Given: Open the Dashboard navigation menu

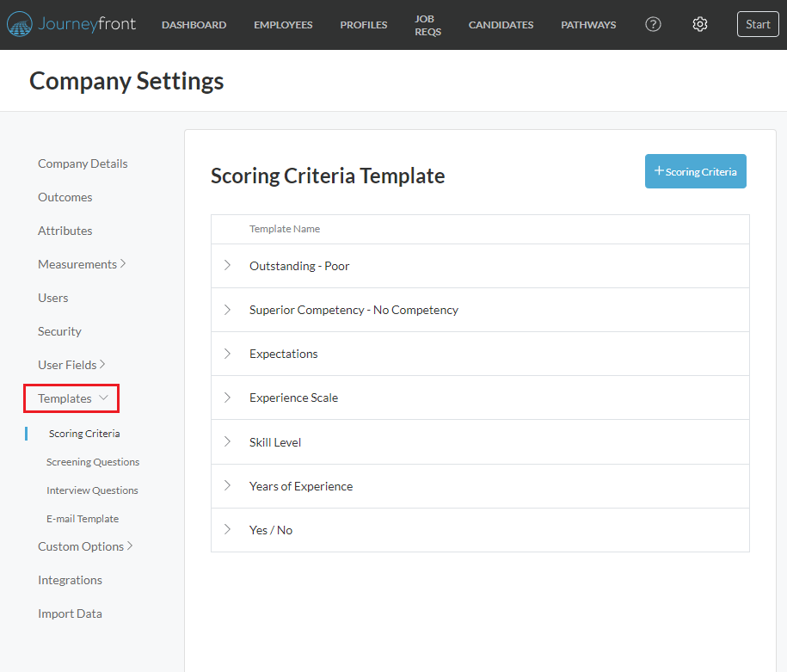Looking at the screenshot, I should pyautogui.click(x=194, y=24).
